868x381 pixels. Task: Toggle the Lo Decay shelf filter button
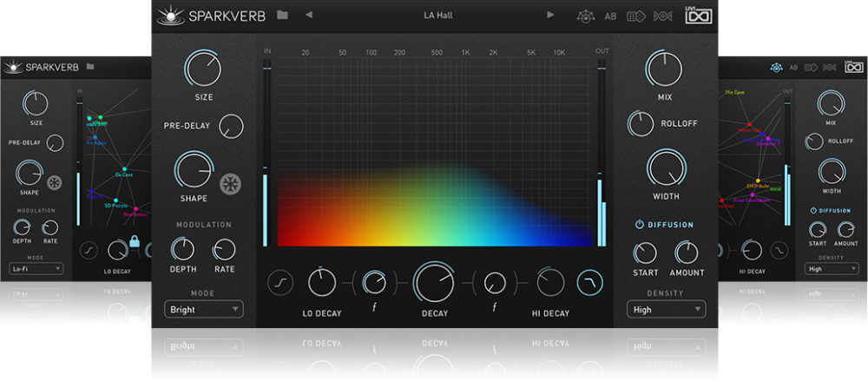(x=279, y=282)
